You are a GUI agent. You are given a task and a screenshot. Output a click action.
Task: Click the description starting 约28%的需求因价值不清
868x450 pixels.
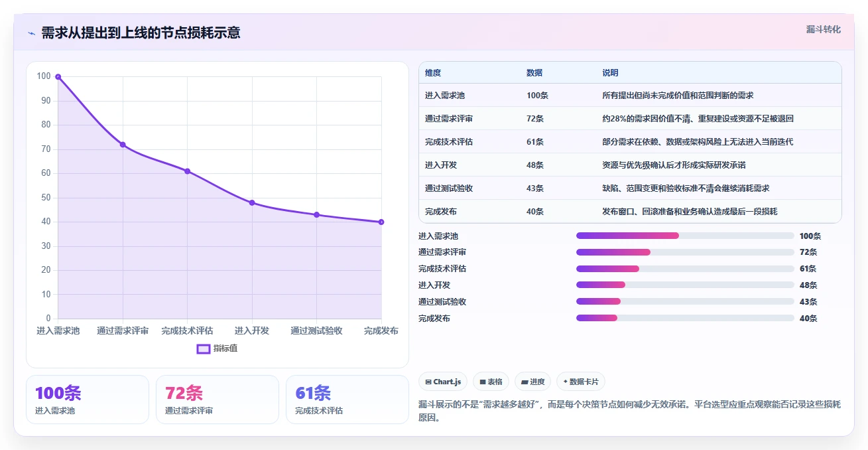698,119
